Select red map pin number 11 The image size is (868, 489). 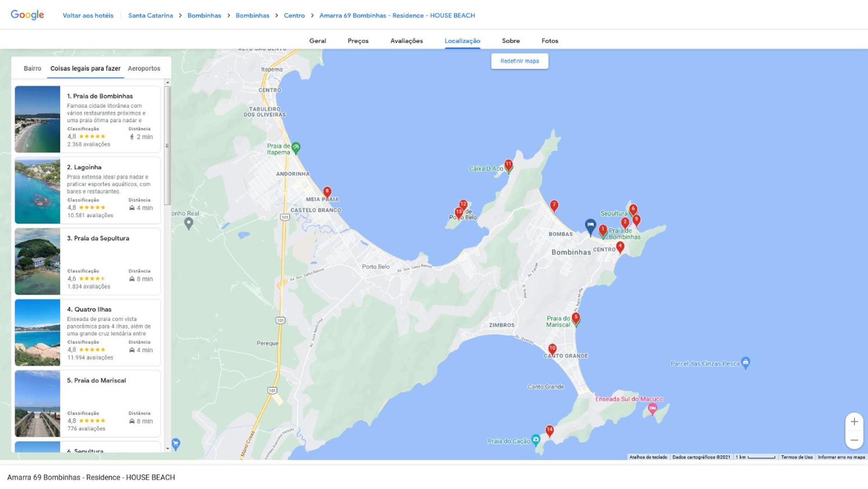[508, 165]
